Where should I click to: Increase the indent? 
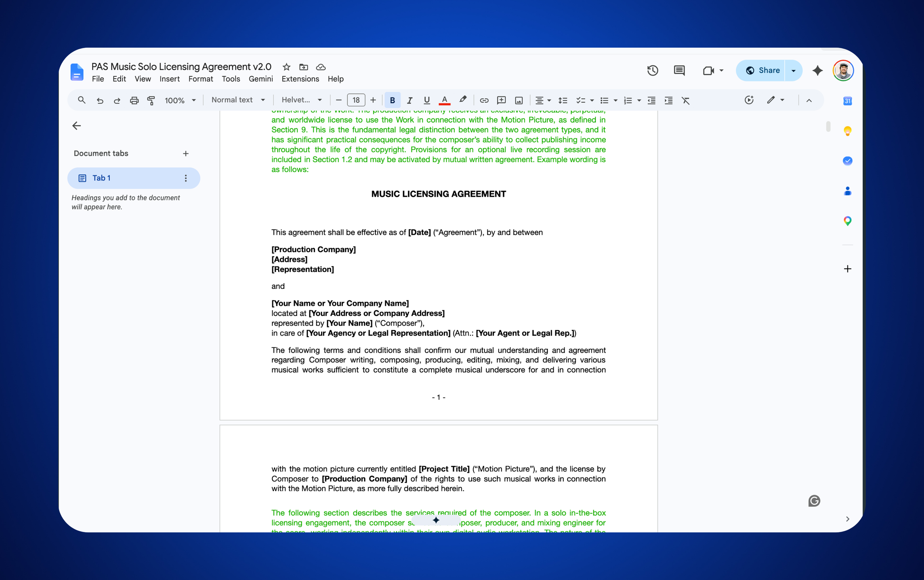(669, 101)
